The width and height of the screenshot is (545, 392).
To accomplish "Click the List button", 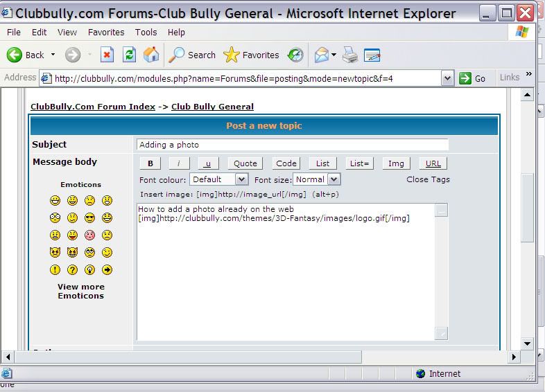I will (322, 163).
